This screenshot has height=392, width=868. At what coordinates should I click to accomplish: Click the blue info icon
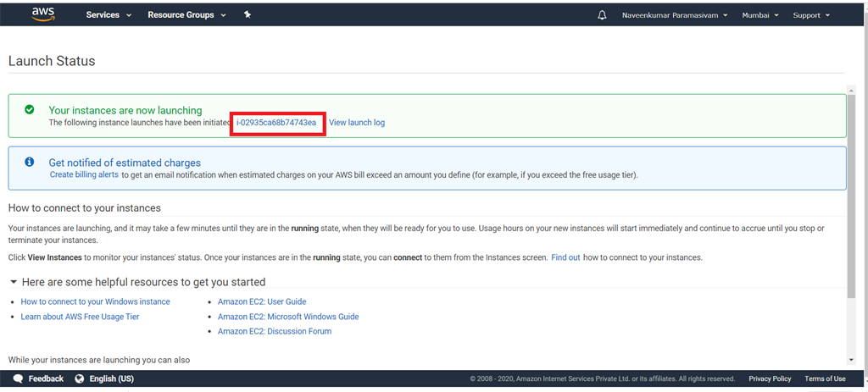(x=30, y=162)
